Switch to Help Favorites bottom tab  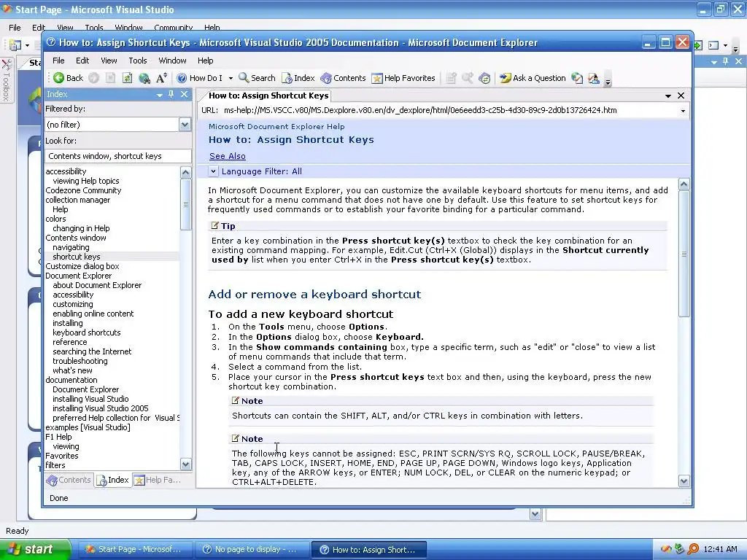pos(158,480)
